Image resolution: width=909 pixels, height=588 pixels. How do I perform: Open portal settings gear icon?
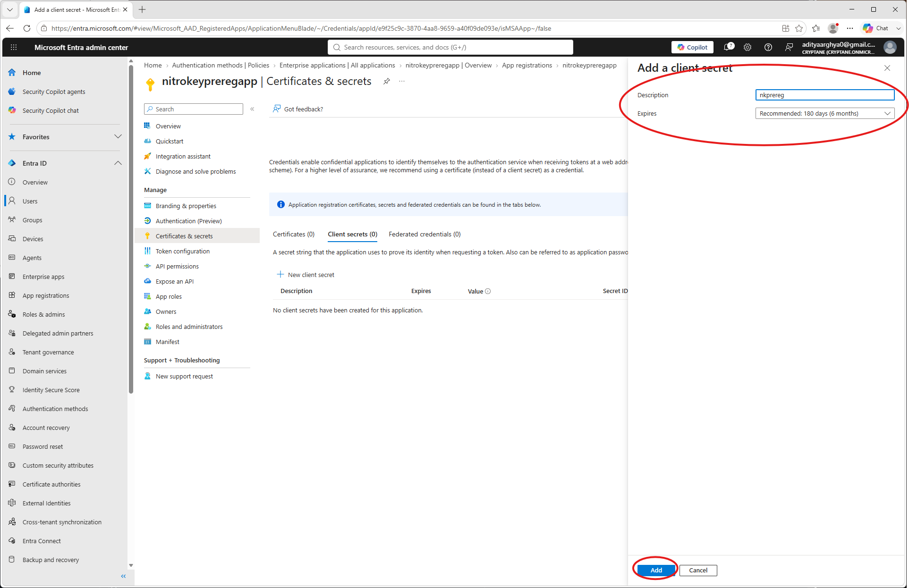click(x=748, y=47)
